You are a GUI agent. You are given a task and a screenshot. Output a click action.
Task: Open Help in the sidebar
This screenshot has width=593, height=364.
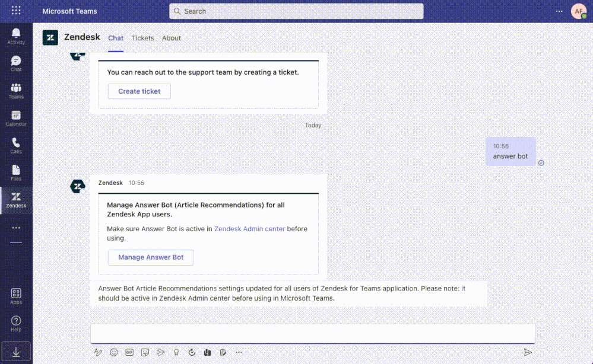[16, 324]
